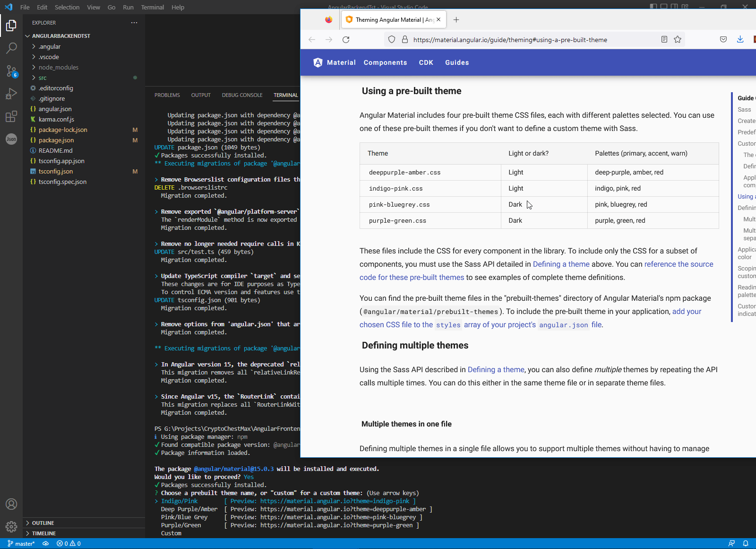The height and width of the screenshot is (549, 756).
Task: Expand the node_modules folder
Action: [x=58, y=67]
